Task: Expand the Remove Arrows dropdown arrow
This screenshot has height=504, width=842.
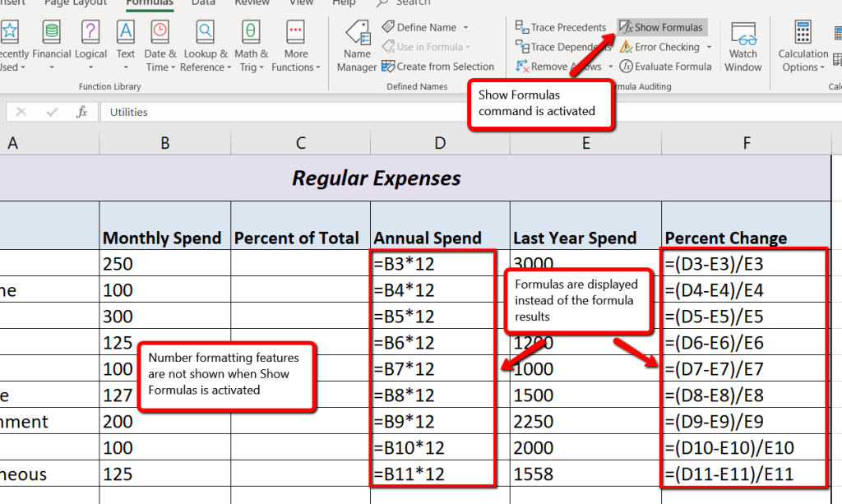Action: (610, 67)
